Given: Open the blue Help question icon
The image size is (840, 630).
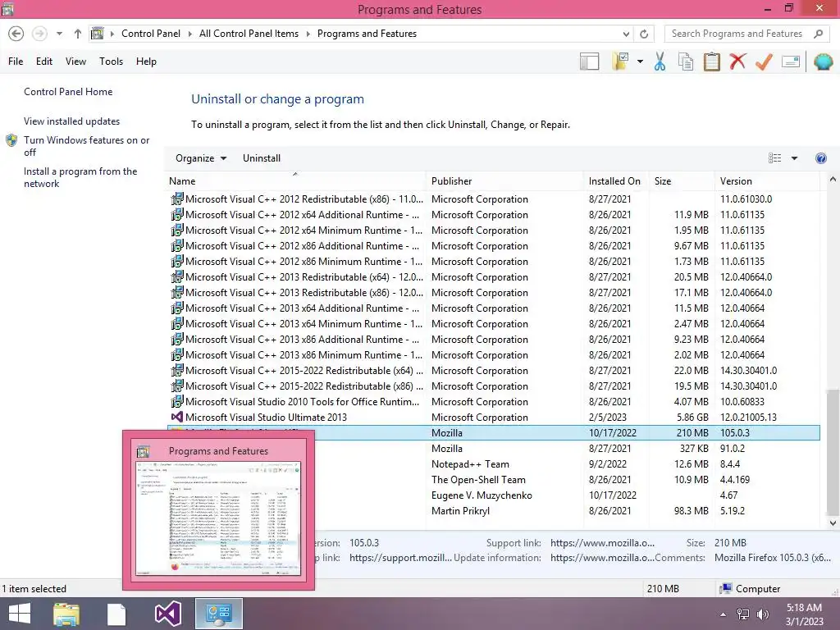Looking at the screenshot, I should [x=820, y=158].
